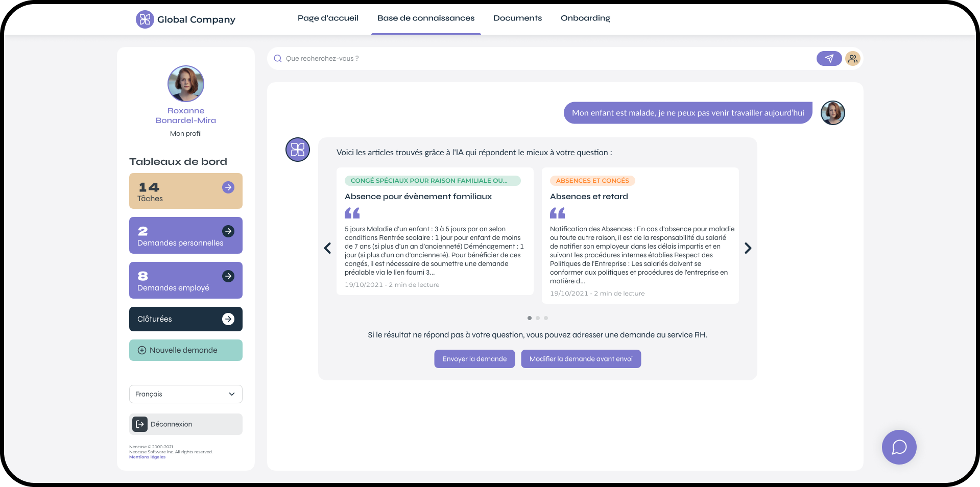Viewport: 980px width, 487px height.
Task: Click Roxanne's profile photo in the sidebar
Action: (x=186, y=84)
